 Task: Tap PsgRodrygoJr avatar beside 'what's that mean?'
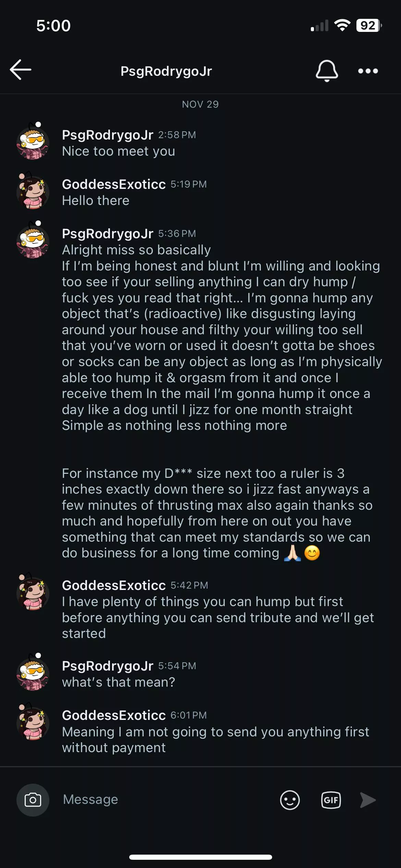(x=33, y=673)
